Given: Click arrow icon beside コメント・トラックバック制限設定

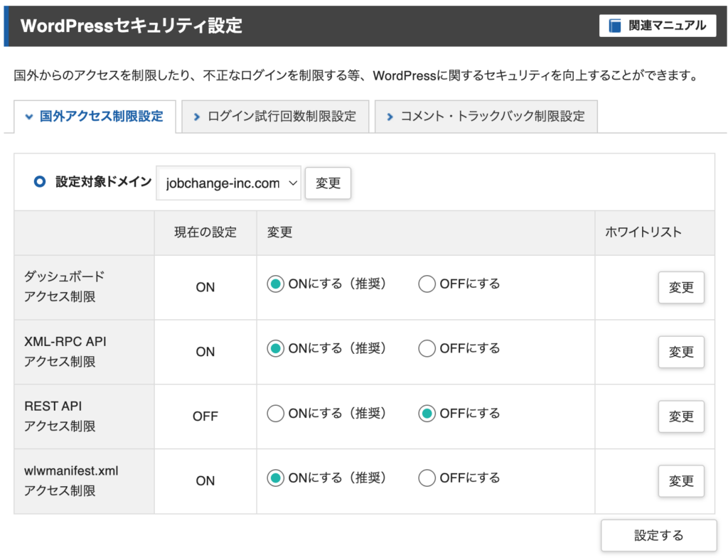Looking at the screenshot, I should tap(390, 117).
